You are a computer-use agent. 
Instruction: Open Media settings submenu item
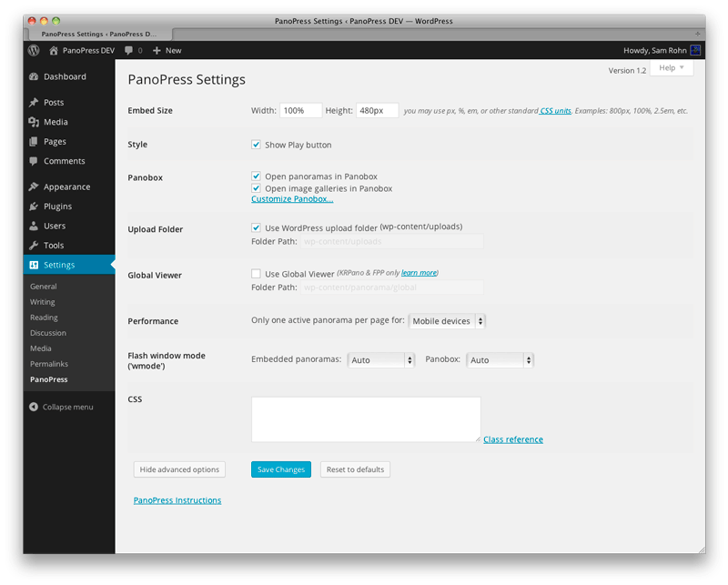pyautogui.click(x=40, y=348)
